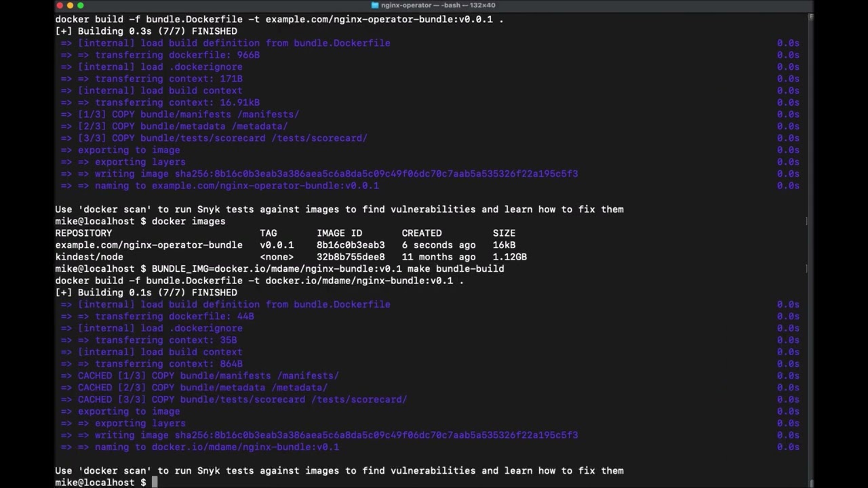Click the 'naming to example.com/nginx-operator-bundle:v0.0.1' line

coord(220,186)
